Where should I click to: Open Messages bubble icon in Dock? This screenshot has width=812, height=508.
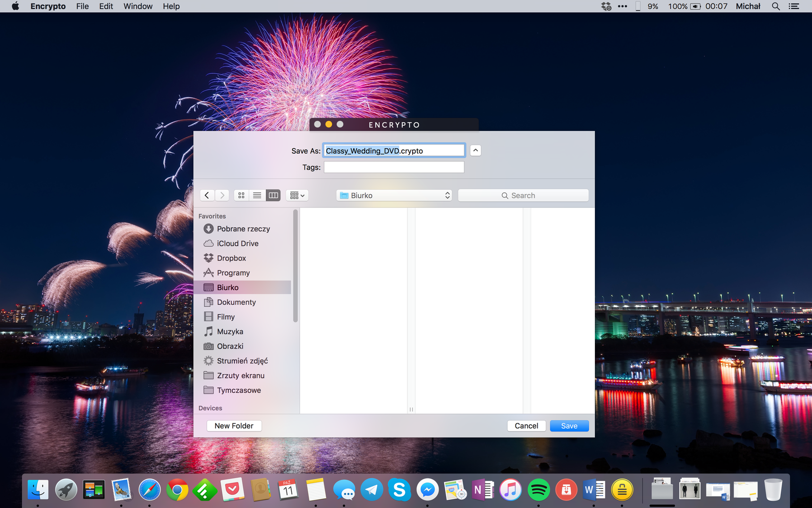tap(344, 490)
